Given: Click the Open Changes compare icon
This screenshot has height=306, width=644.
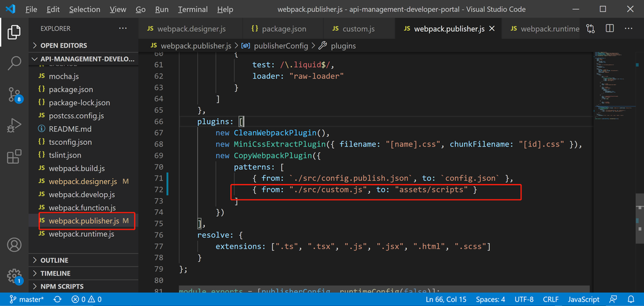Looking at the screenshot, I should tap(590, 29).
